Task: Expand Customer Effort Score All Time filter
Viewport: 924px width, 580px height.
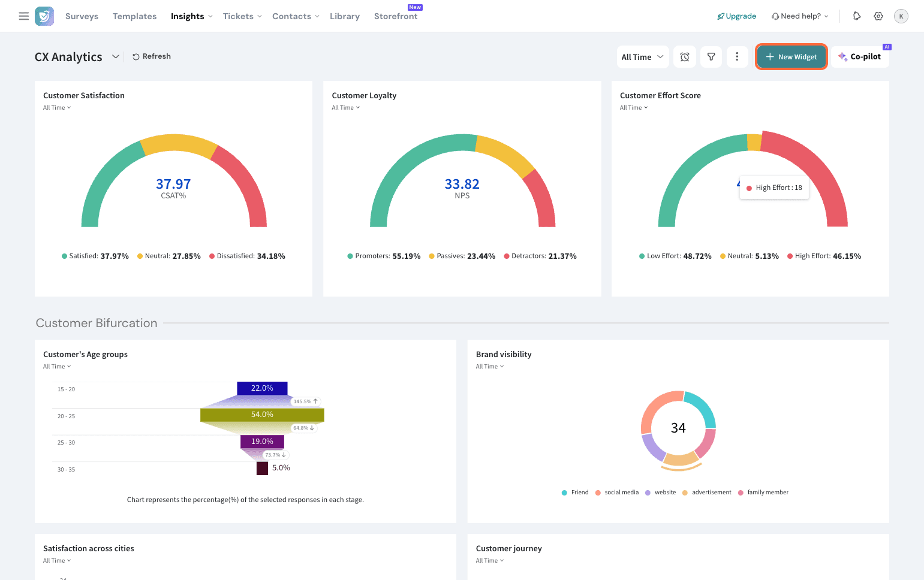Action: pos(634,108)
